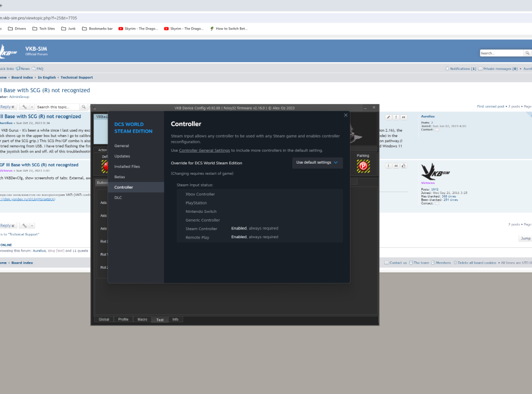Image resolution: width=532 pixels, height=394 pixels.
Task: Click AdminGroup moderator link
Action: point(19,97)
